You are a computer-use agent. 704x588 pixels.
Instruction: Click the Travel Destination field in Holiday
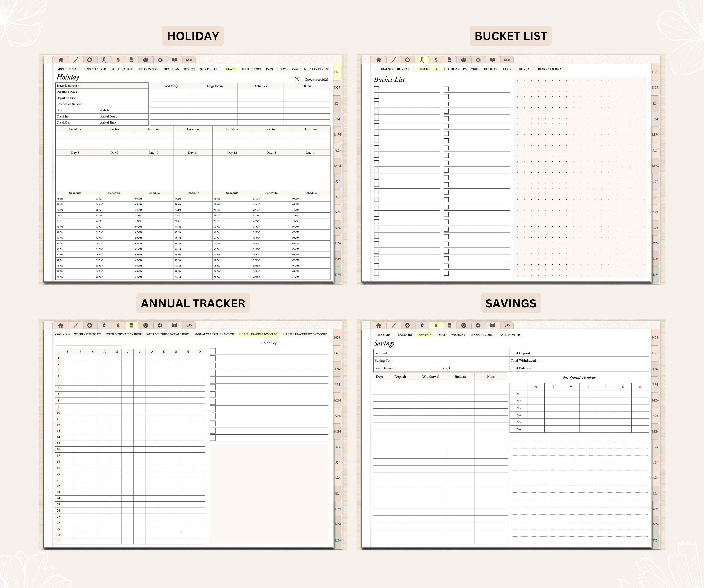[x=124, y=86]
